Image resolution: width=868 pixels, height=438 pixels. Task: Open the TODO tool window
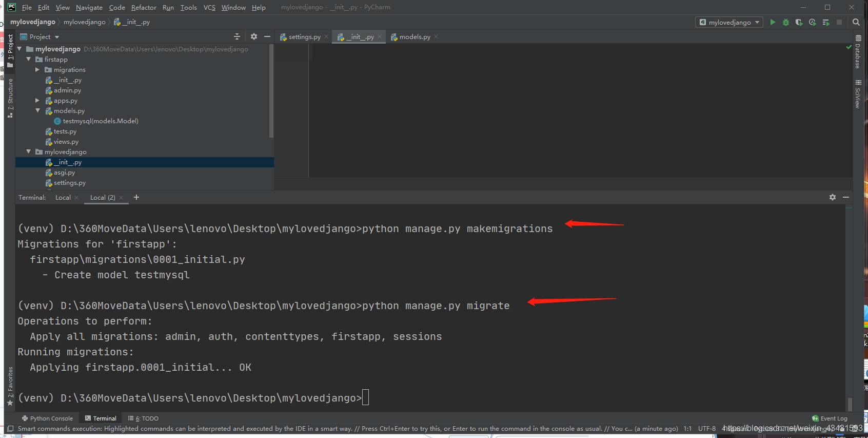point(143,418)
